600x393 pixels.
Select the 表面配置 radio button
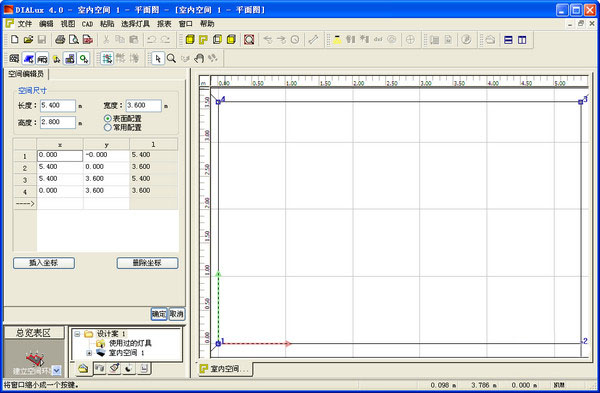pos(108,119)
